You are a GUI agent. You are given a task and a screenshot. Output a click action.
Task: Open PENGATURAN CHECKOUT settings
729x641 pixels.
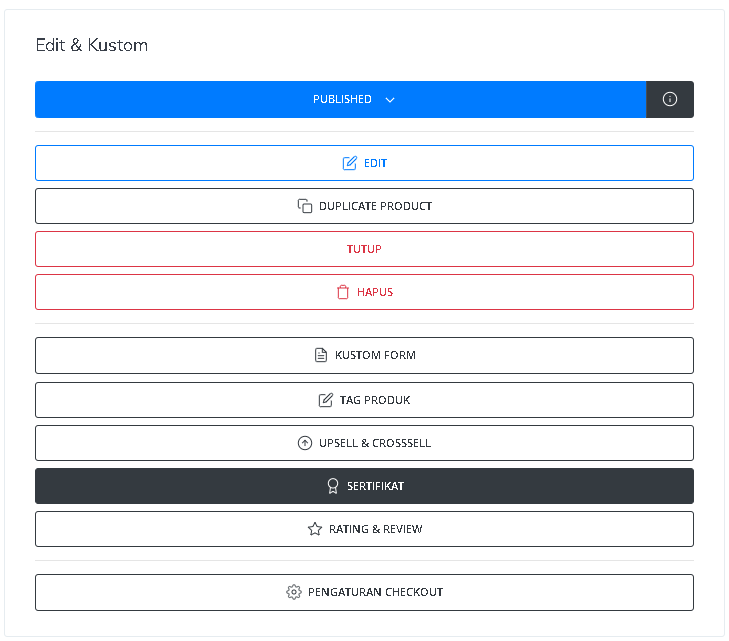[364, 592]
